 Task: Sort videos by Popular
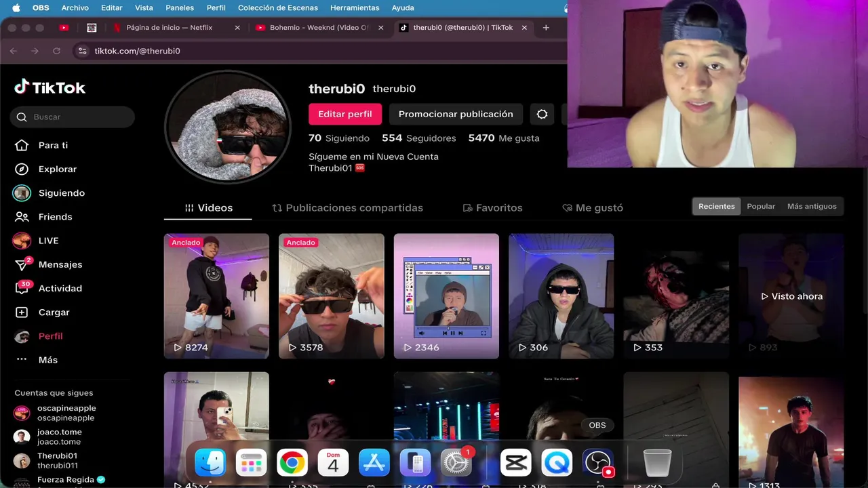pyautogui.click(x=761, y=207)
